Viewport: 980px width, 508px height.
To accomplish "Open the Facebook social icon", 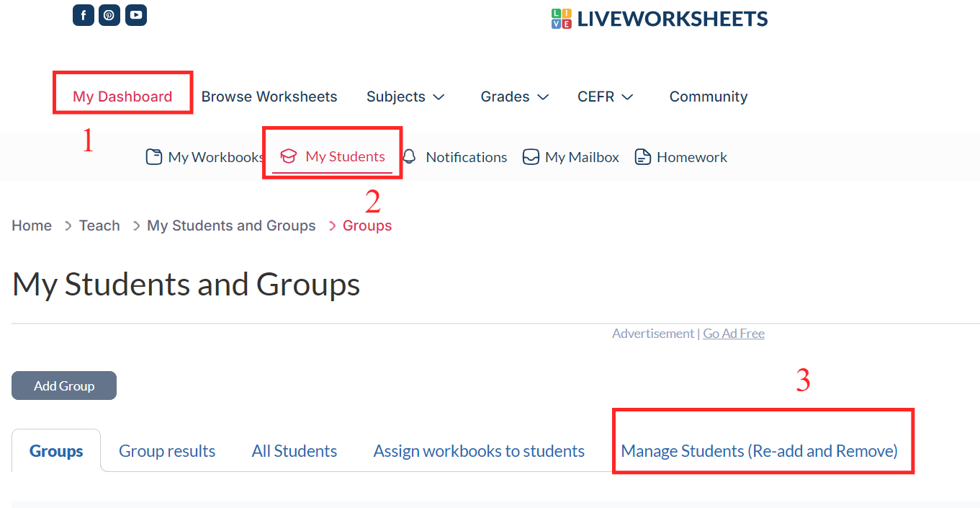I will (x=84, y=15).
